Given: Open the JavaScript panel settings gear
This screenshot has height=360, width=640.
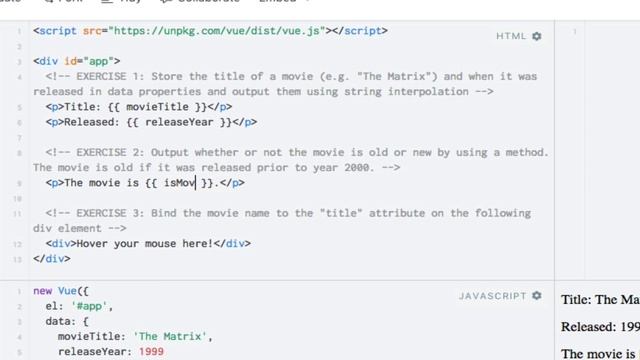Looking at the screenshot, I should 537,296.
